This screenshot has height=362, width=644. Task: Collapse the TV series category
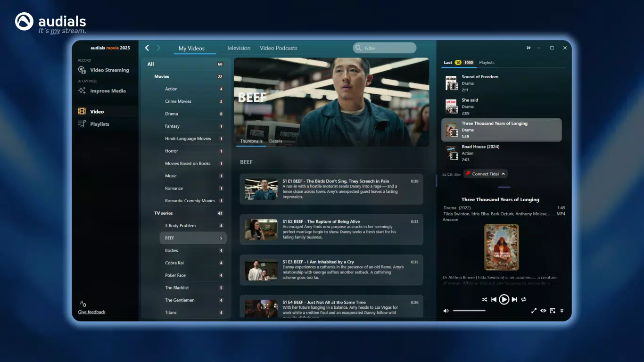pos(189,213)
